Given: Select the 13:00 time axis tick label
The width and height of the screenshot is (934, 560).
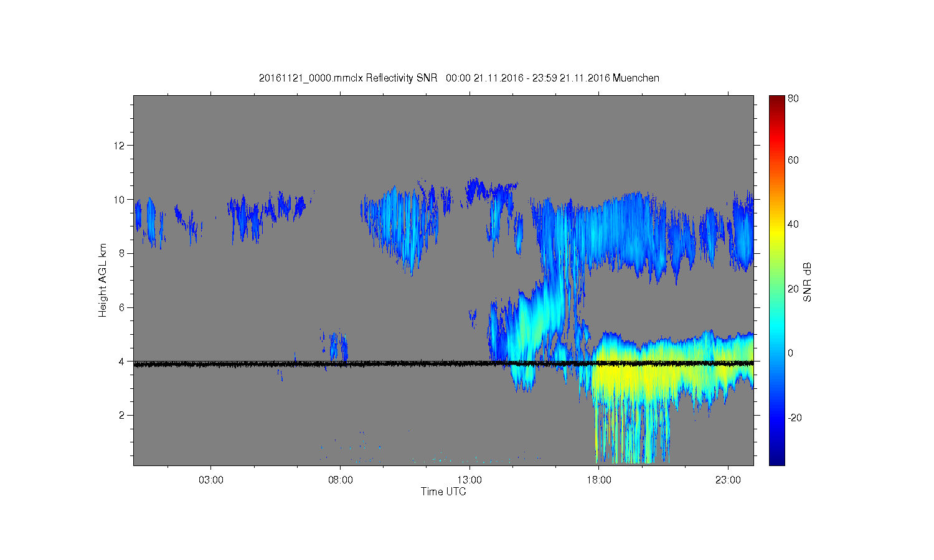Looking at the screenshot, I should click(469, 480).
